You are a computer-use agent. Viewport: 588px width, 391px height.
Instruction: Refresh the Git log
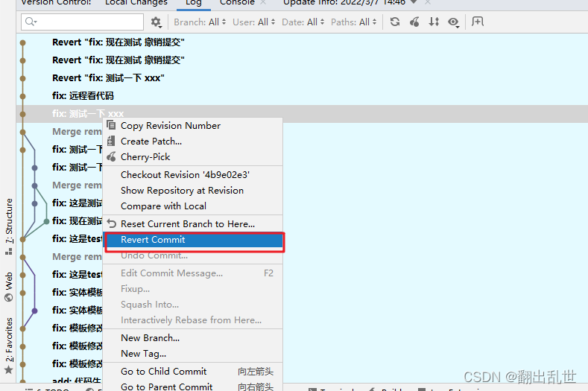click(x=394, y=22)
